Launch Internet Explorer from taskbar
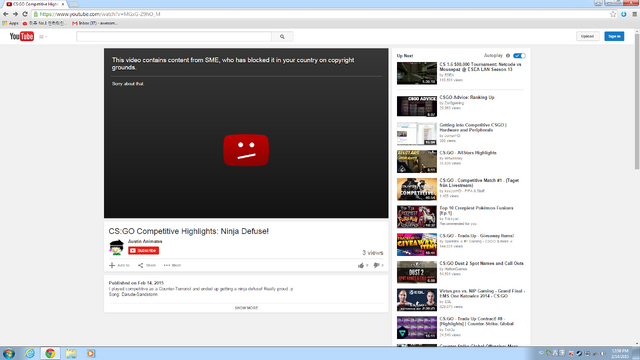This screenshot has width=640, height=360. click(x=30, y=353)
